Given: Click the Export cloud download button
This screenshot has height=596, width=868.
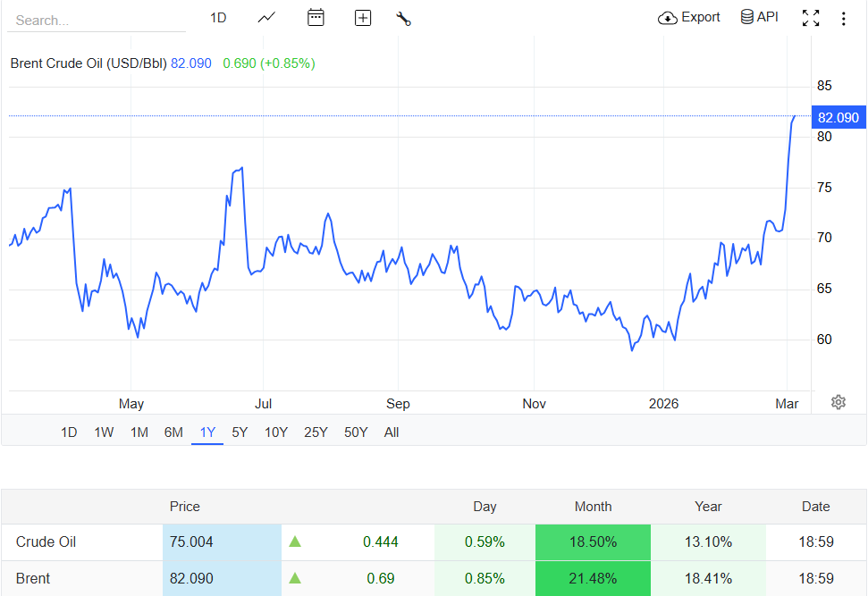Looking at the screenshot, I should click(x=688, y=18).
